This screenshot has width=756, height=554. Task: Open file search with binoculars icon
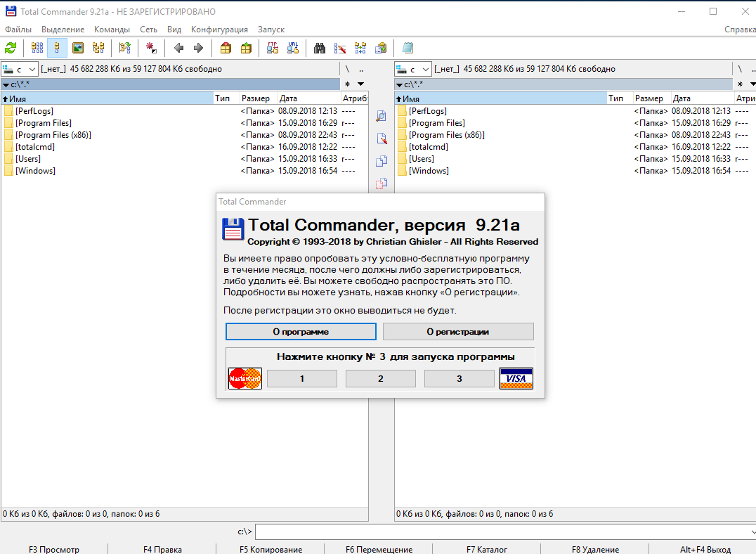319,48
